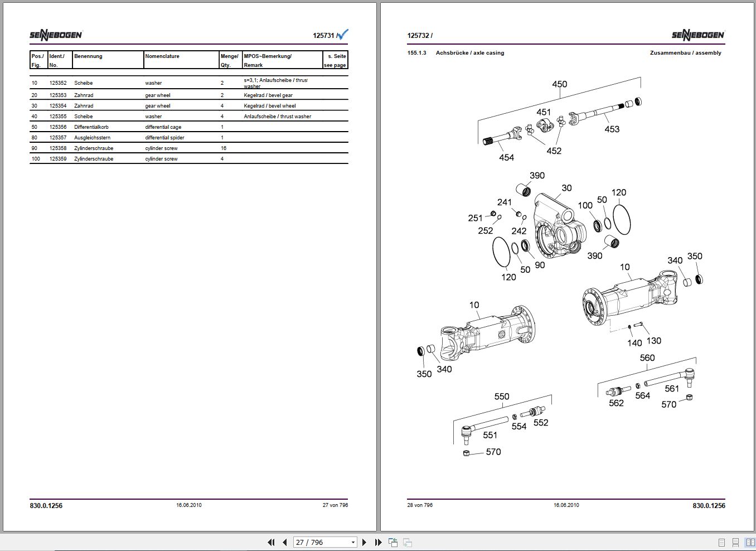756x551 pixels.
Task: Go to the previous page
Action: click(285, 542)
